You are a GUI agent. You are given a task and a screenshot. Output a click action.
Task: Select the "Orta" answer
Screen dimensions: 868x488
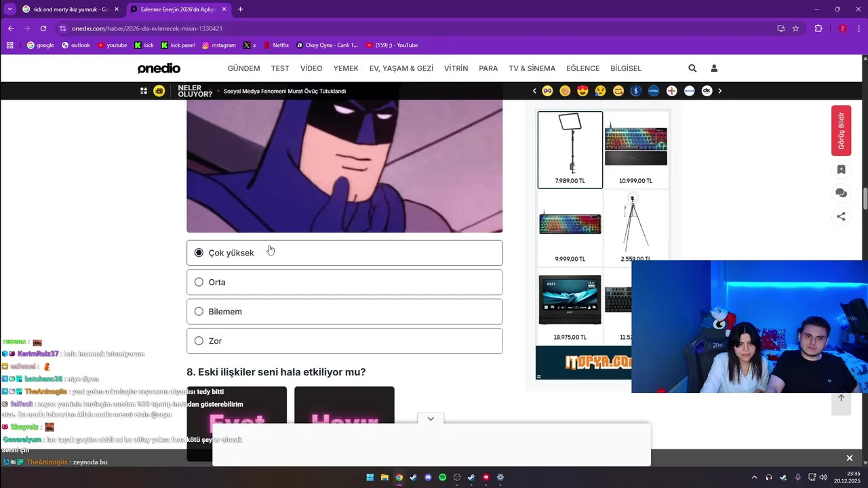pos(344,282)
